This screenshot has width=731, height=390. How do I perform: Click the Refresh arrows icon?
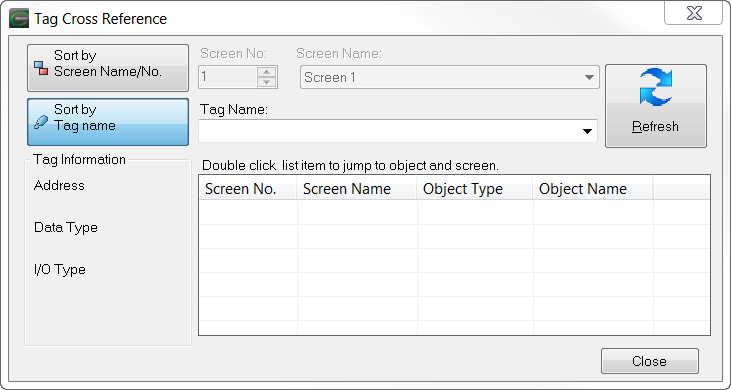pos(655,87)
